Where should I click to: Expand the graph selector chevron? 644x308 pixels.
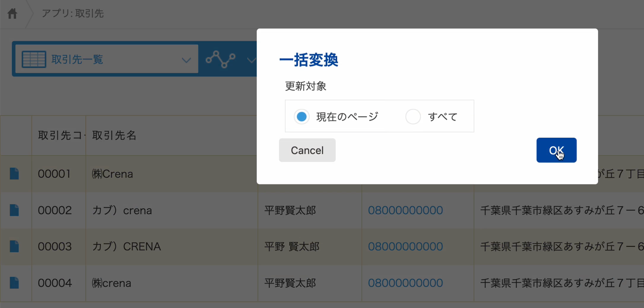coord(251,60)
